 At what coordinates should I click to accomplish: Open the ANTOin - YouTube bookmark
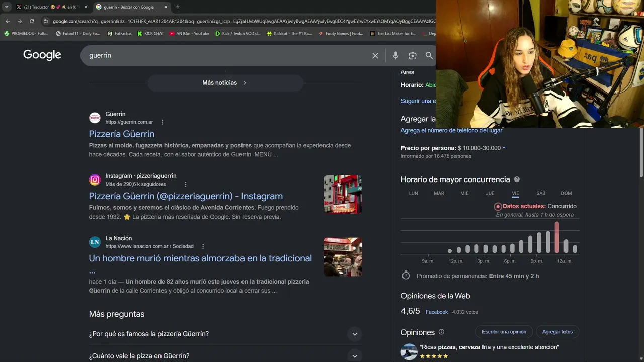point(189,34)
